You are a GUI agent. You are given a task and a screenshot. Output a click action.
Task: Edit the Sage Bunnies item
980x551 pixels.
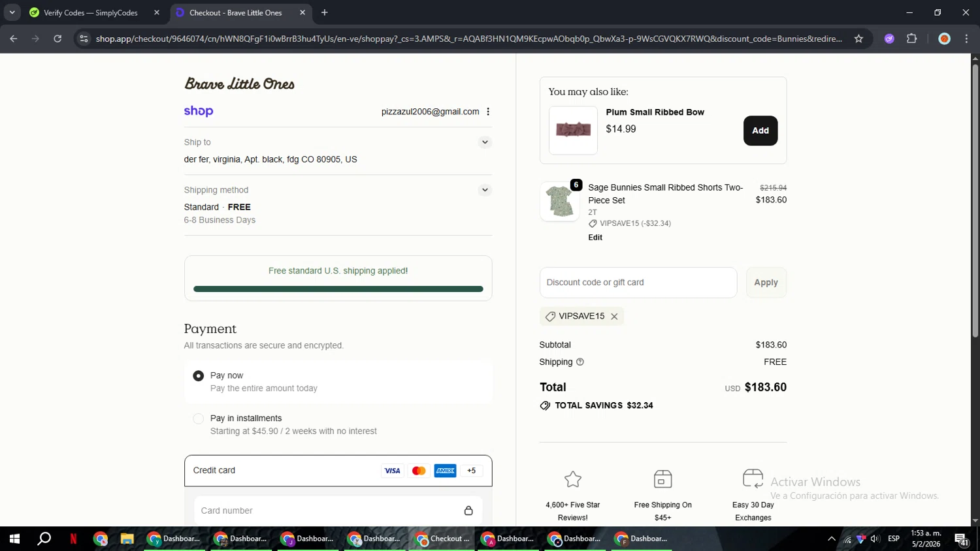595,238
